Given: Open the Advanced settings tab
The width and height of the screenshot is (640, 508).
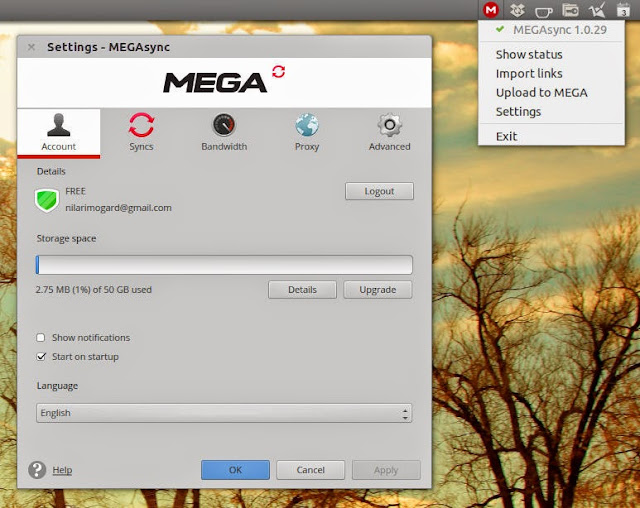Looking at the screenshot, I should [x=389, y=133].
